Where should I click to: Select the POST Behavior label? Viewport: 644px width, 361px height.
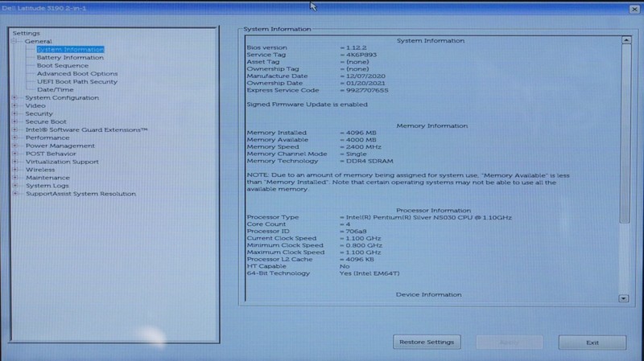(x=51, y=154)
